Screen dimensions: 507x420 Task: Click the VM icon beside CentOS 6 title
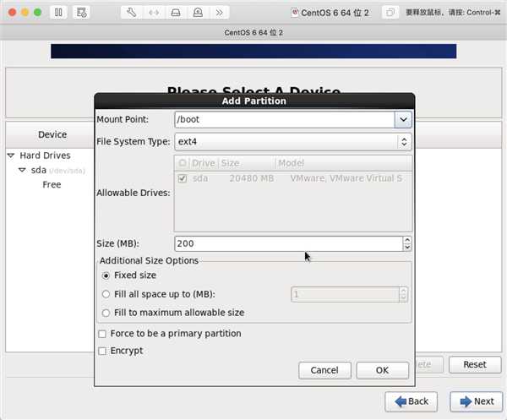pos(295,13)
